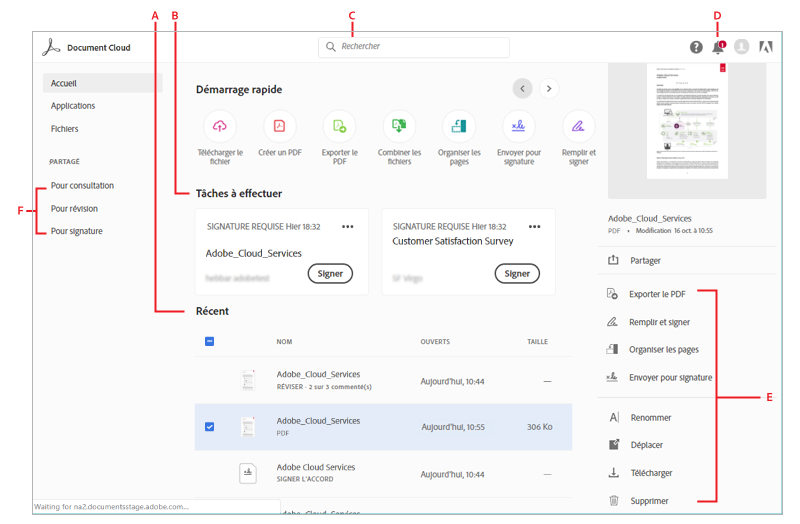Open the options menu on Customer Satisfaction Survey card
800x524 pixels.
535,227
